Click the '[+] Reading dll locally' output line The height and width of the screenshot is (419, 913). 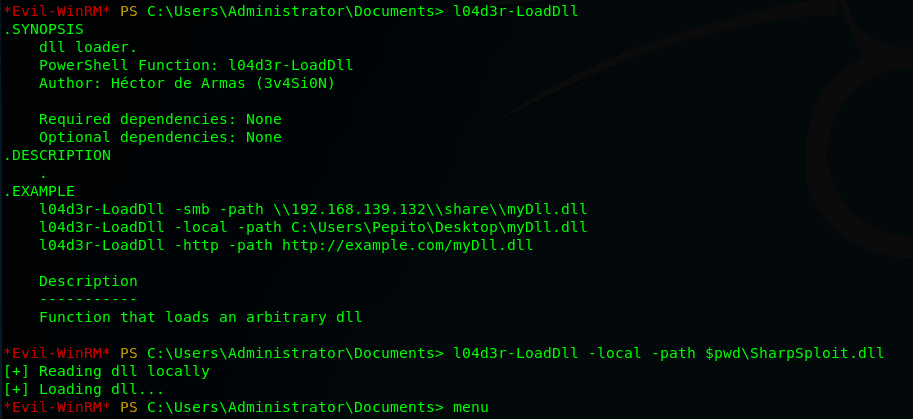[107, 371]
